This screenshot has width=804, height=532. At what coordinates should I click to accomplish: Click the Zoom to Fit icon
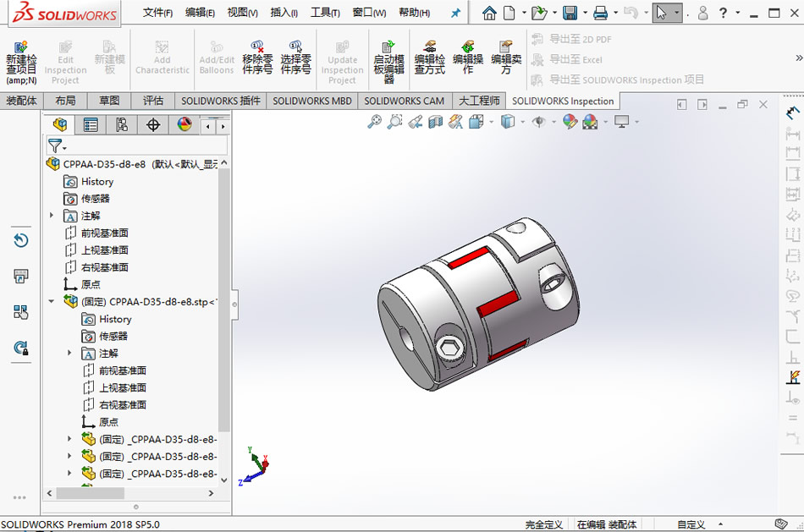(x=374, y=122)
